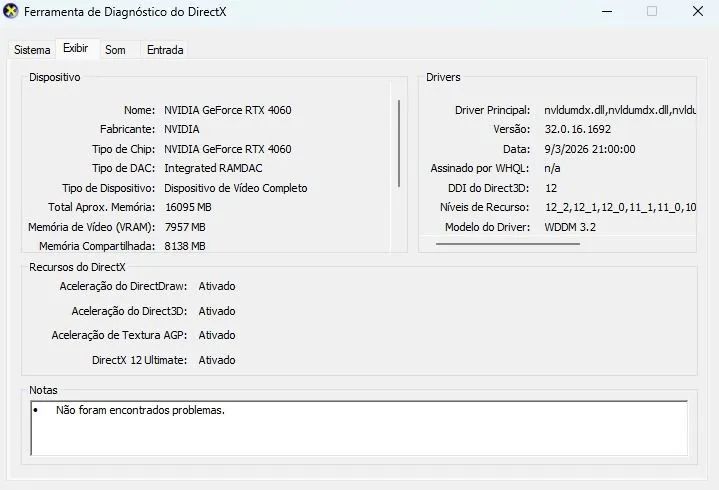Click the maximize button of the window

[x=652, y=11]
